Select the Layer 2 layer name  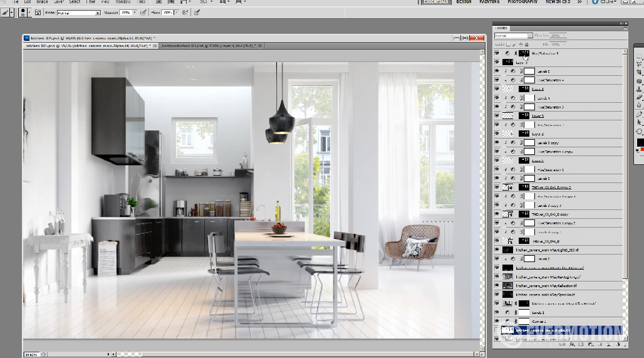(x=538, y=134)
